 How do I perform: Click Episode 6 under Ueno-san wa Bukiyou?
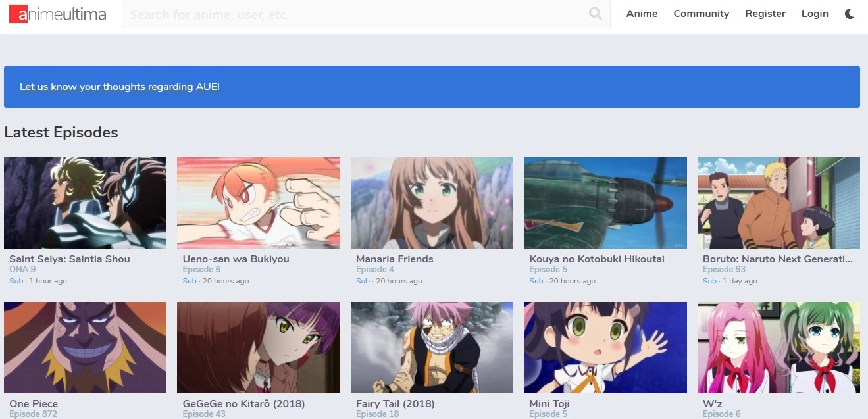pyautogui.click(x=201, y=270)
